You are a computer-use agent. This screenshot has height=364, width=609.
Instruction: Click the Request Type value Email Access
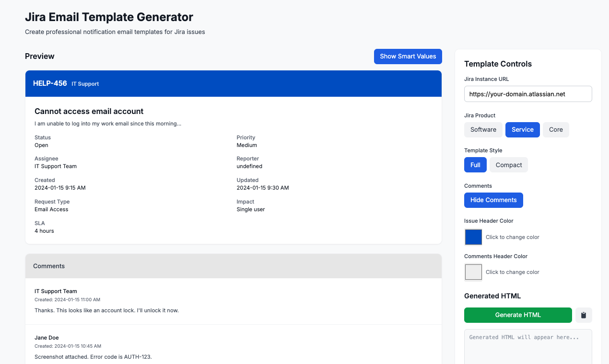[x=51, y=209]
